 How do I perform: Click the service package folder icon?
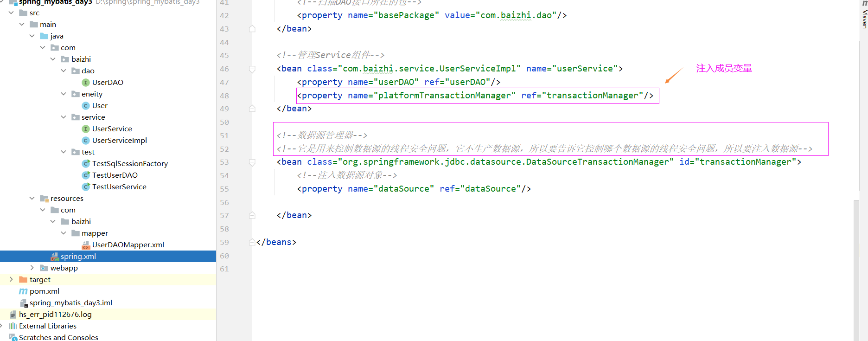76,117
